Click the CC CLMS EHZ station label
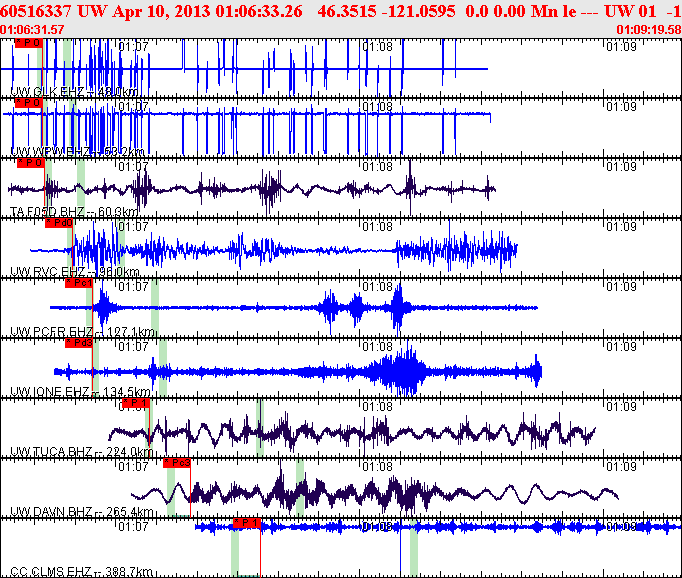Viewport: 682px width, 578px height. tap(81, 571)
